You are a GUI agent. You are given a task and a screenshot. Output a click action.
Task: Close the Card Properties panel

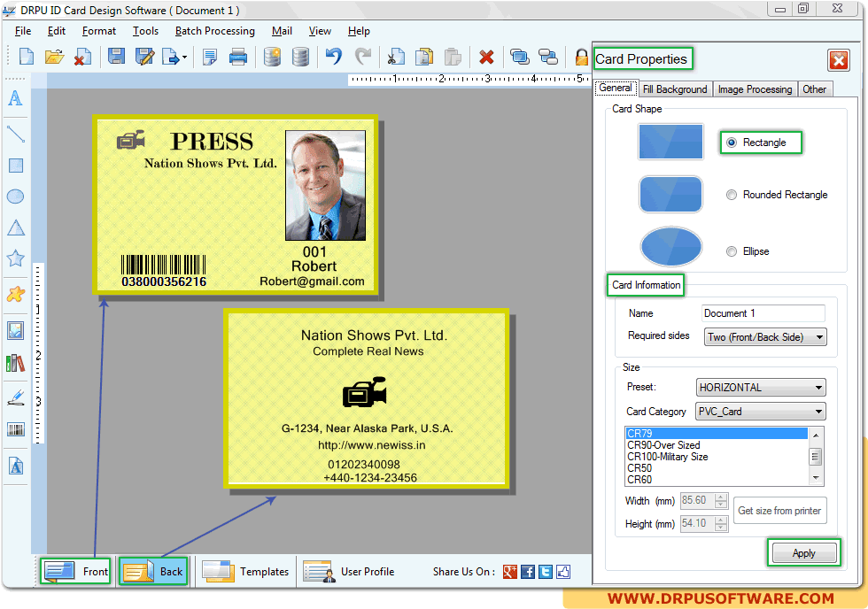pyautogui.click(x=839, y=60)
